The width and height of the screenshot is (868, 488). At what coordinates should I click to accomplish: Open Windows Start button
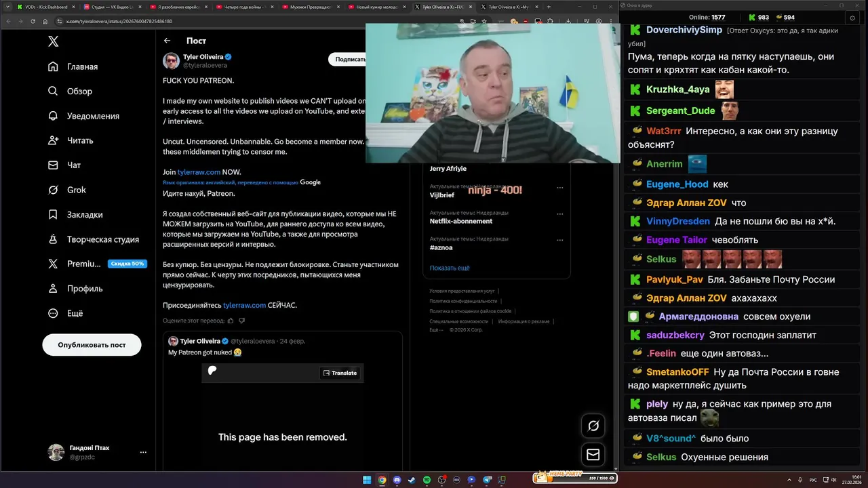click(367, 480)
